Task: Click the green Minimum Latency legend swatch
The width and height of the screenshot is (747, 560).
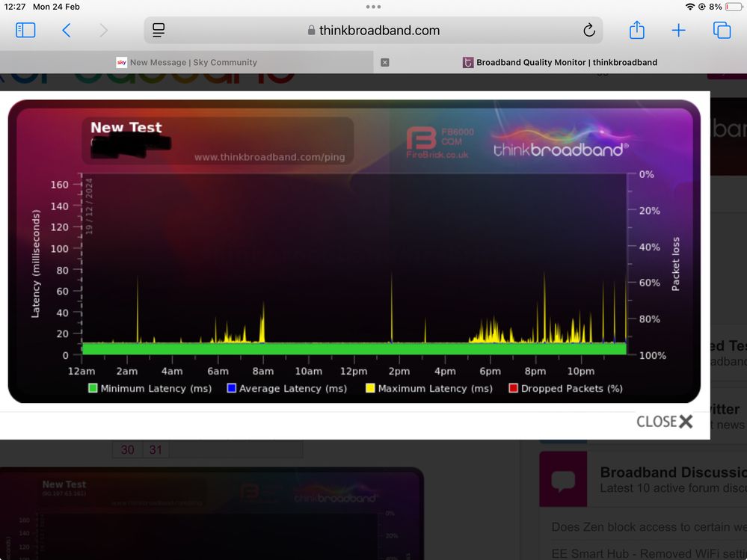Action: click(93, 388)
